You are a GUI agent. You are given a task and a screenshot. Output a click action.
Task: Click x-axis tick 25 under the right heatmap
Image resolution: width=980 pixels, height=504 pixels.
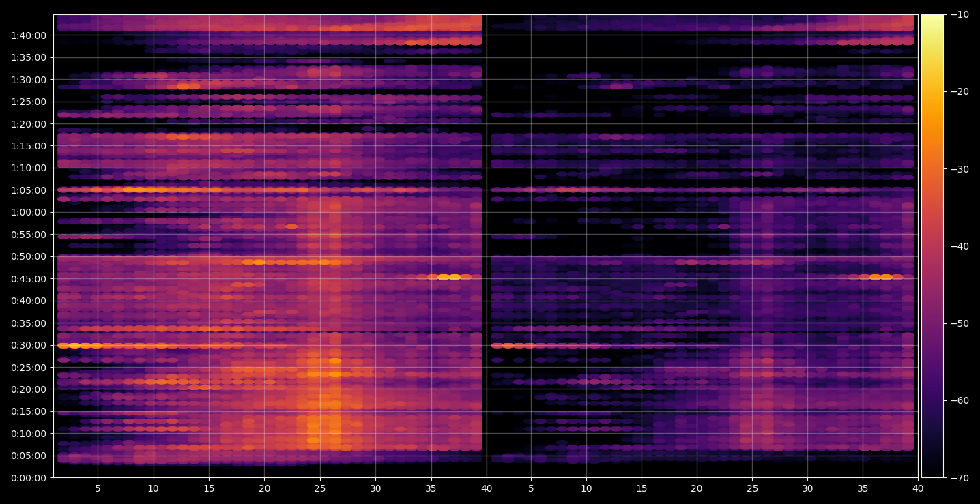[752, 489]
